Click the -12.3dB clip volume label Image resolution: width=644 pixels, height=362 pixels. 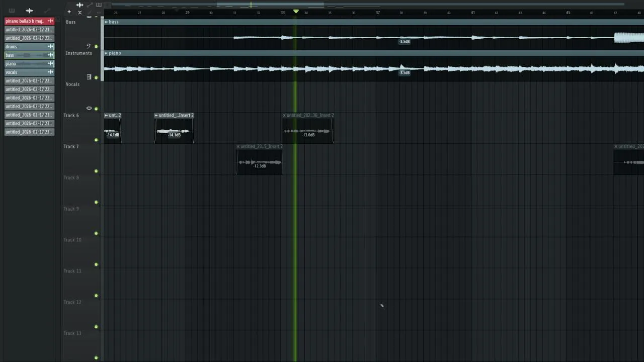(260, 166)
